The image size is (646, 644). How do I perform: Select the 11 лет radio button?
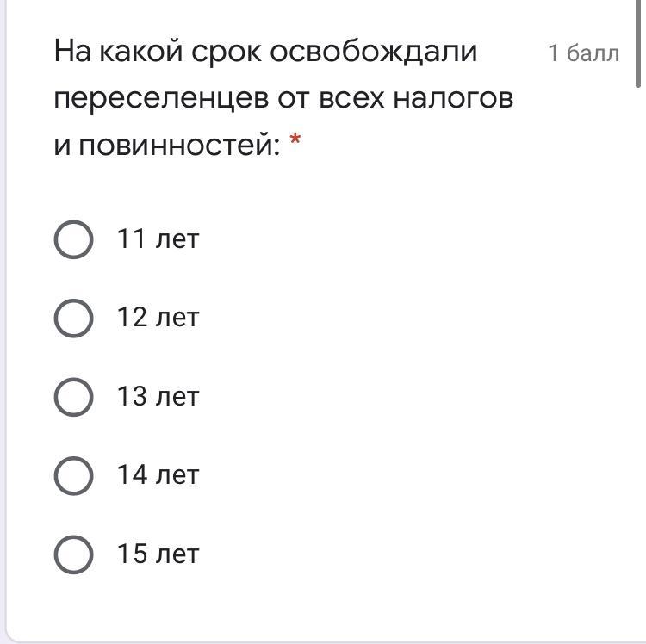pyautogui.click(x=73, y=239)
